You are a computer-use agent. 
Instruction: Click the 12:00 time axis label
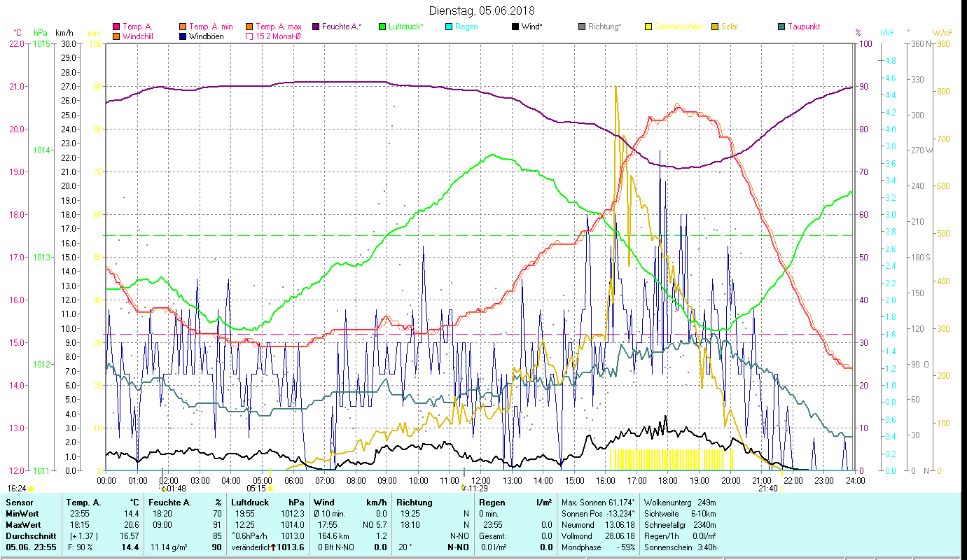tap(481, 480)
